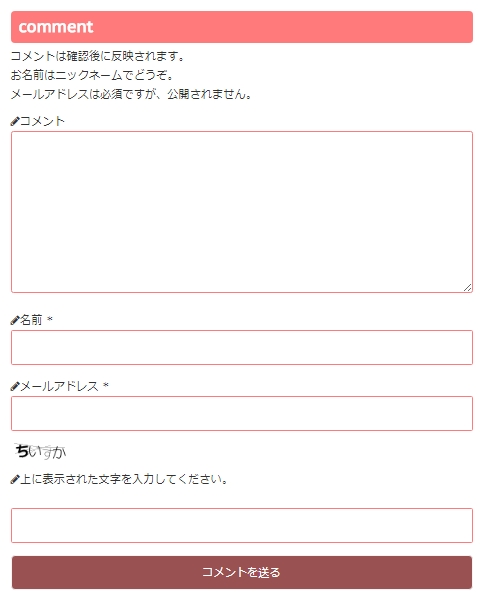Click the お名前はニックネームでどうぞ notice text
487x599 pixels.
pyautogui.click(x=92, y=75)
